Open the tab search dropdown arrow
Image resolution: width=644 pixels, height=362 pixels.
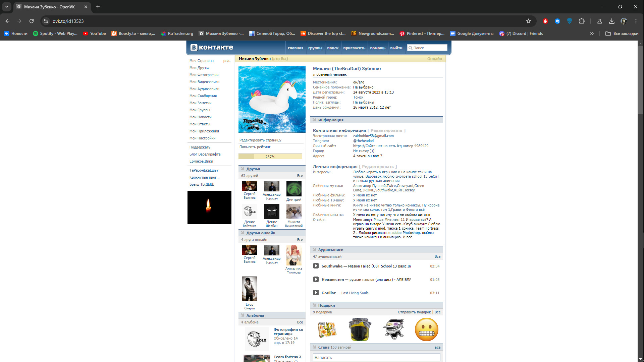[x=7, y=7]
